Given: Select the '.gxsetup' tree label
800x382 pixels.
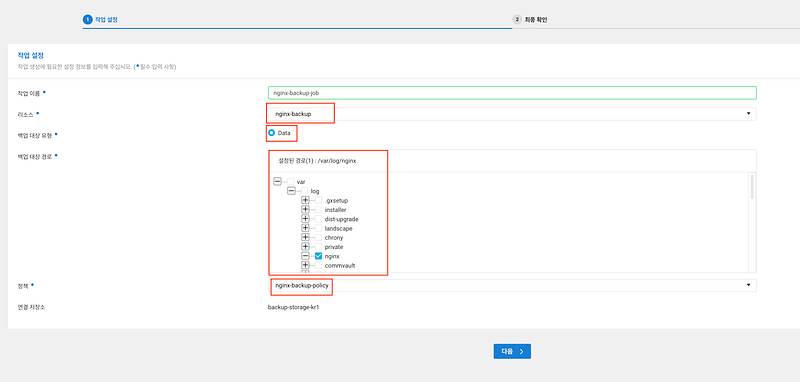Looking at the screenshot, I should 336,200.
